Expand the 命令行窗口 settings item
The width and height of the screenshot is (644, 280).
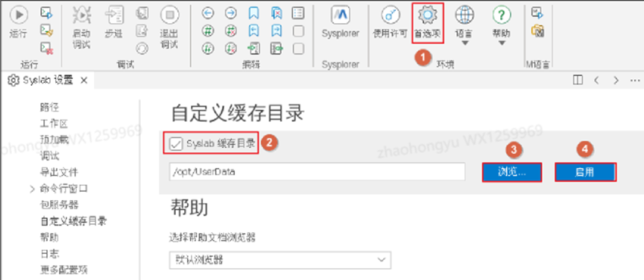pyautogui.click(x=33, y=189)
